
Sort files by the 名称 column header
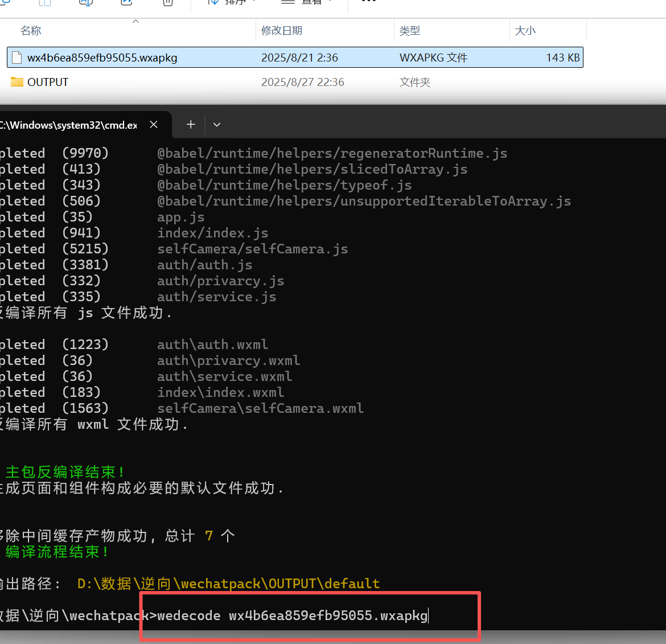pyautogui.click(x=31, y=31)
